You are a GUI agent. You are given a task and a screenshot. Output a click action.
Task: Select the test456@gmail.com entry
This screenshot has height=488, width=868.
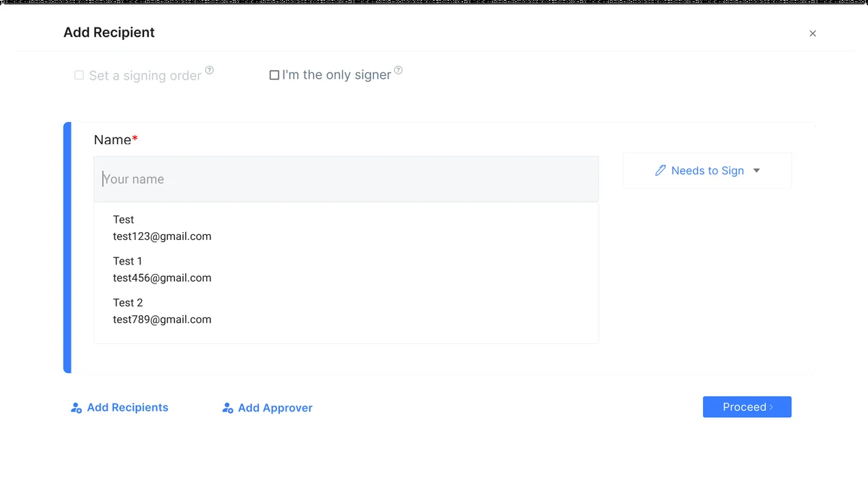(x=162, y=278)
